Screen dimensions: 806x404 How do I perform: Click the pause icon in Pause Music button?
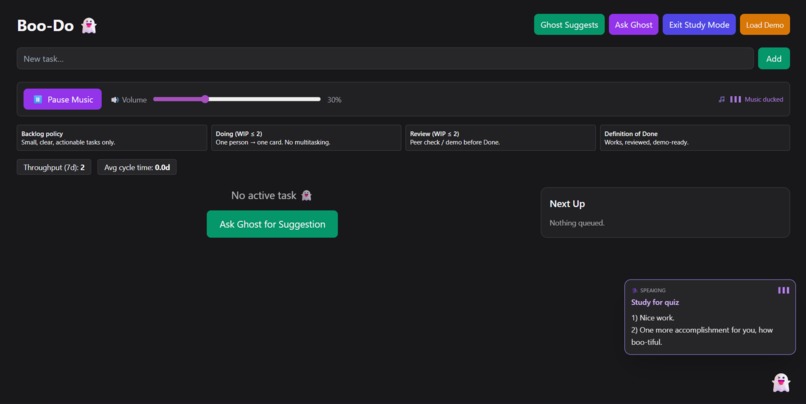[x=38, y=99]
